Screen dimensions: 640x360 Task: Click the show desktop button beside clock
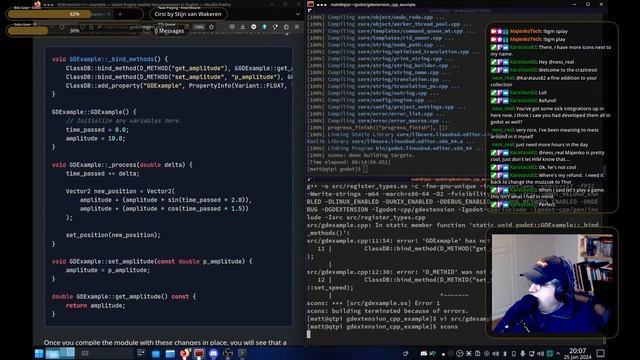coord(600,353)
